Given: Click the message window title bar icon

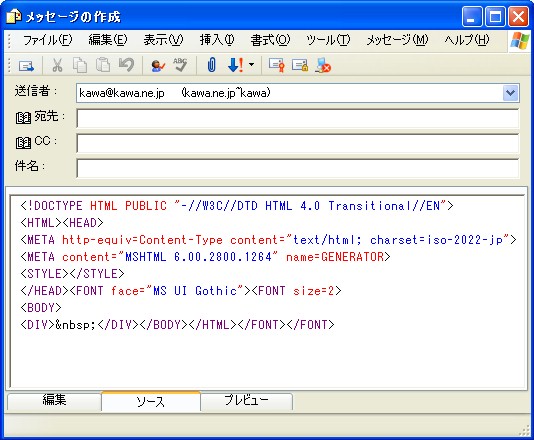Looking at the screenshot, I should (14, 16).
